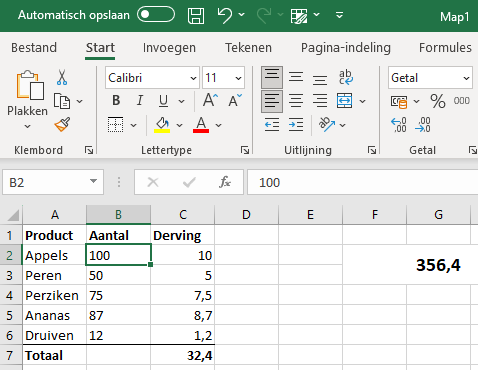
Task: Open the Name Box dropdown arrow
Action: coord(93,181)
